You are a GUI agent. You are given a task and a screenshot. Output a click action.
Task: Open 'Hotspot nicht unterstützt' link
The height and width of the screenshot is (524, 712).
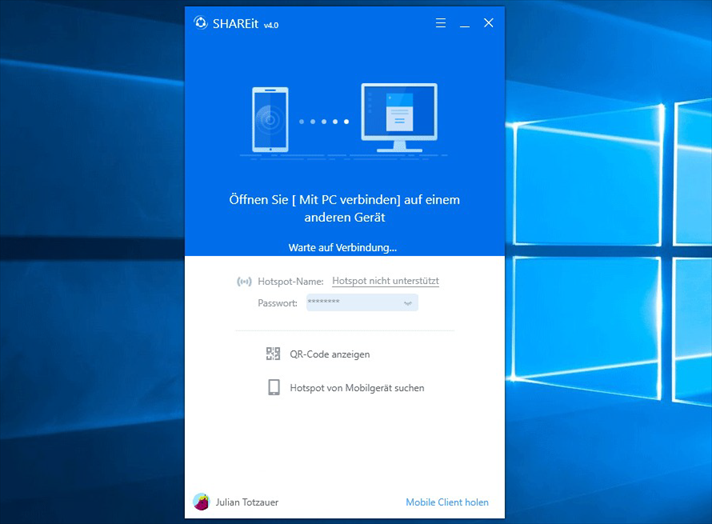click(386, 281)
